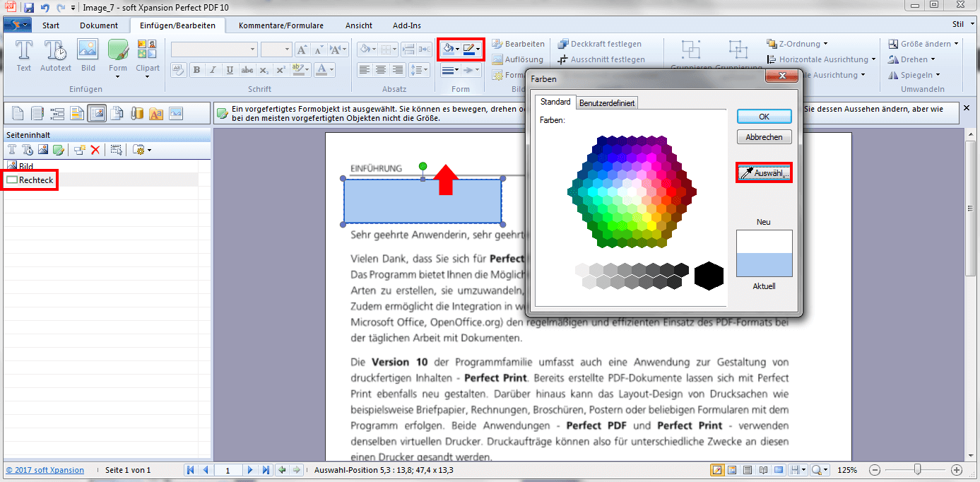Open the Kommentare/Formulare ribbon tab

pyautogui.click(x=280, y=25)
